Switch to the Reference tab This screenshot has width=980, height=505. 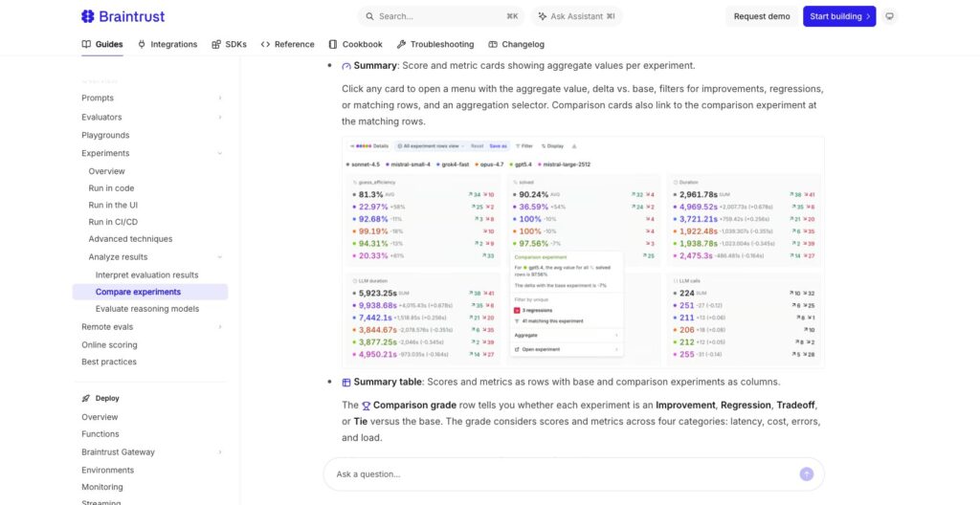click(x=287, y=44)
